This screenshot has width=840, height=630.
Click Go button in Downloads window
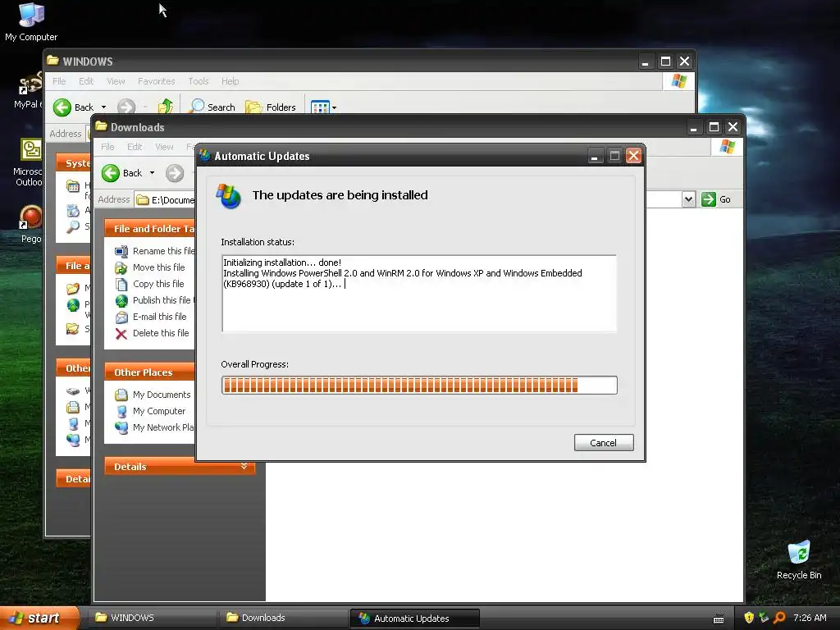pyautogui.click(x=716, y=199)
